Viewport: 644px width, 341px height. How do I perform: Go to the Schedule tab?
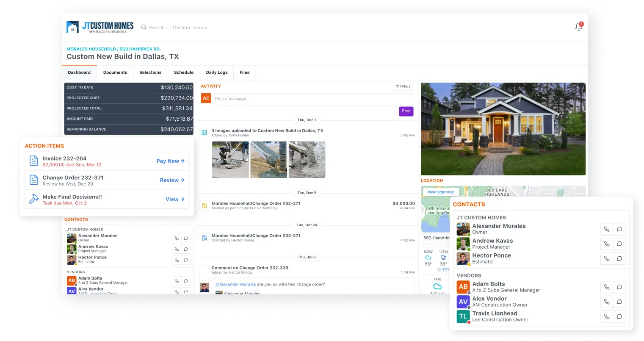point(184,72)
